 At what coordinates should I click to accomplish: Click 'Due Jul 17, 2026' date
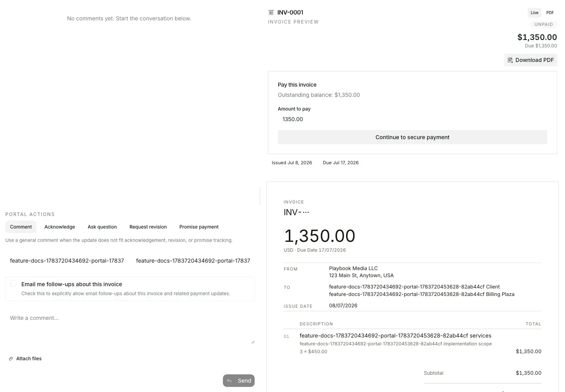341,163
